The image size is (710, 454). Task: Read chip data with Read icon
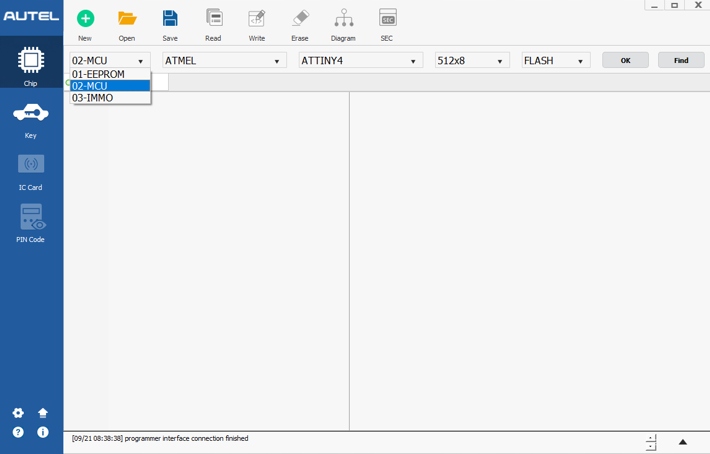(213, 19)
